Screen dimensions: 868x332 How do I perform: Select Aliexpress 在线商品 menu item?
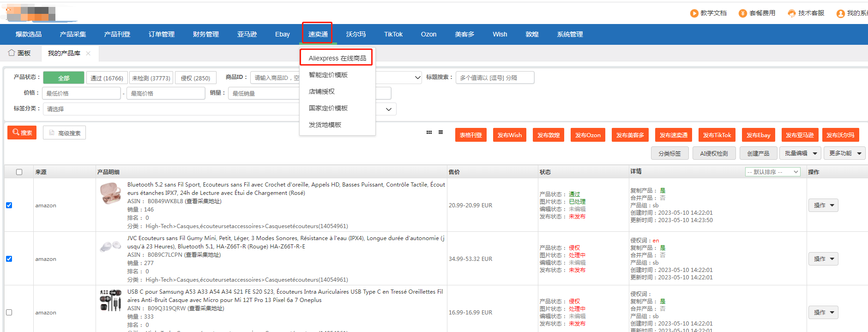point(337,58)
